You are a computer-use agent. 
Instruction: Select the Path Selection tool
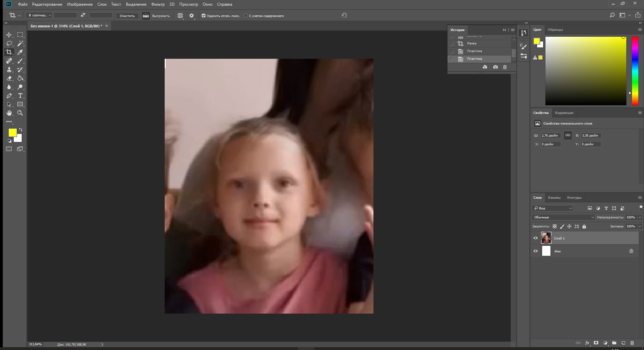(9, 104)
